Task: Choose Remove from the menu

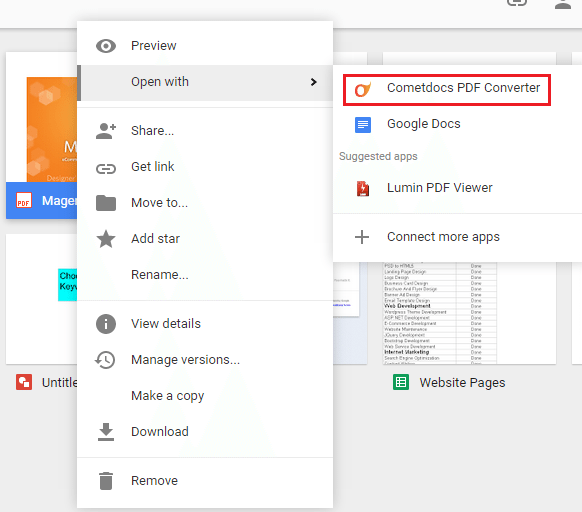Action: click(205, 481)
